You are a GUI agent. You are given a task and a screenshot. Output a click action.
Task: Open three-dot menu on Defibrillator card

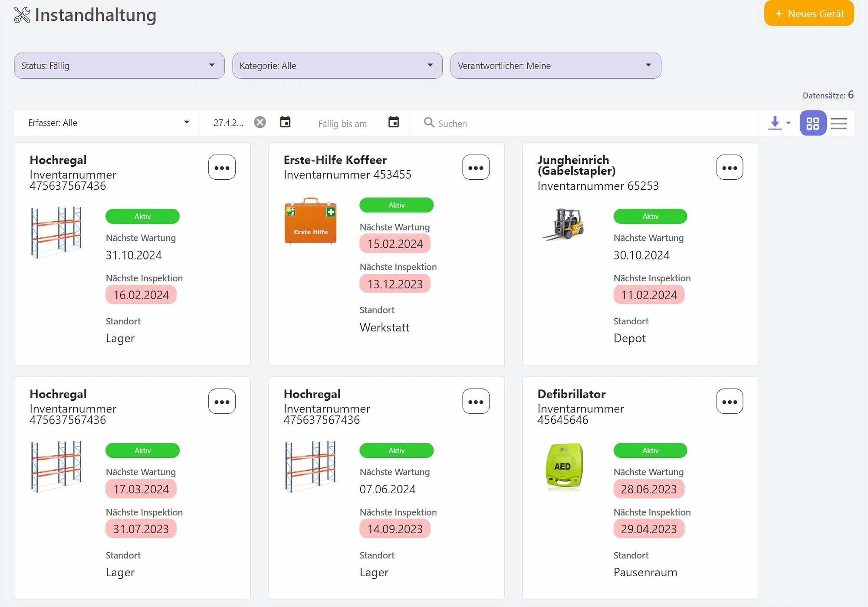pos(729,402)
